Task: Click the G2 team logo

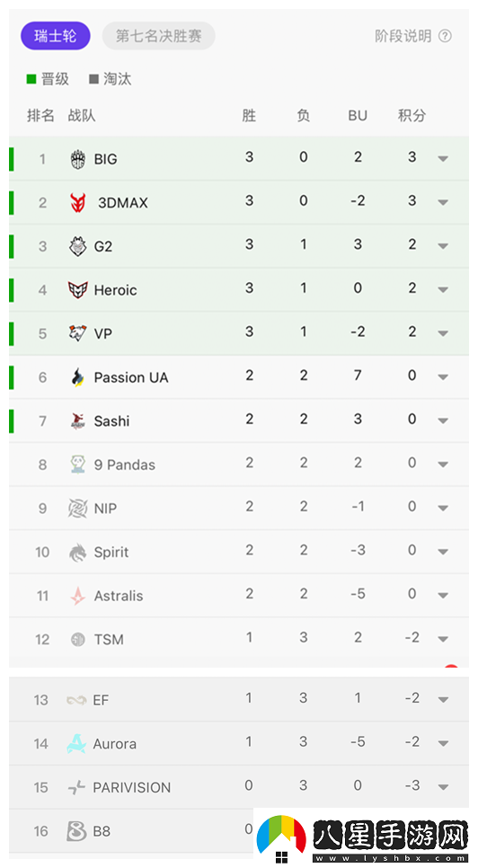Action: point(78,246)
